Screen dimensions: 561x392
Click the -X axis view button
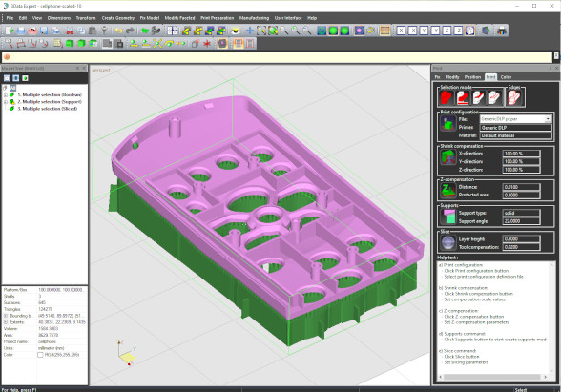(412, 31)
